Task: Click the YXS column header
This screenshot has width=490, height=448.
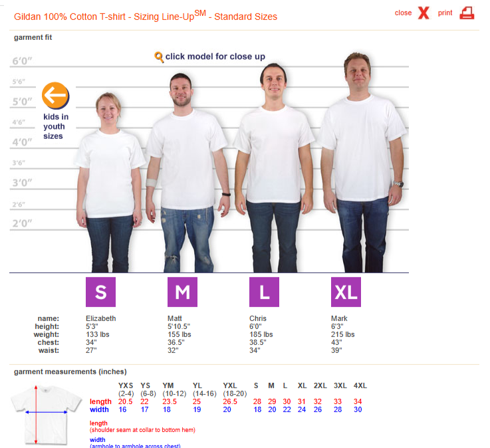Action: point(126,386)
